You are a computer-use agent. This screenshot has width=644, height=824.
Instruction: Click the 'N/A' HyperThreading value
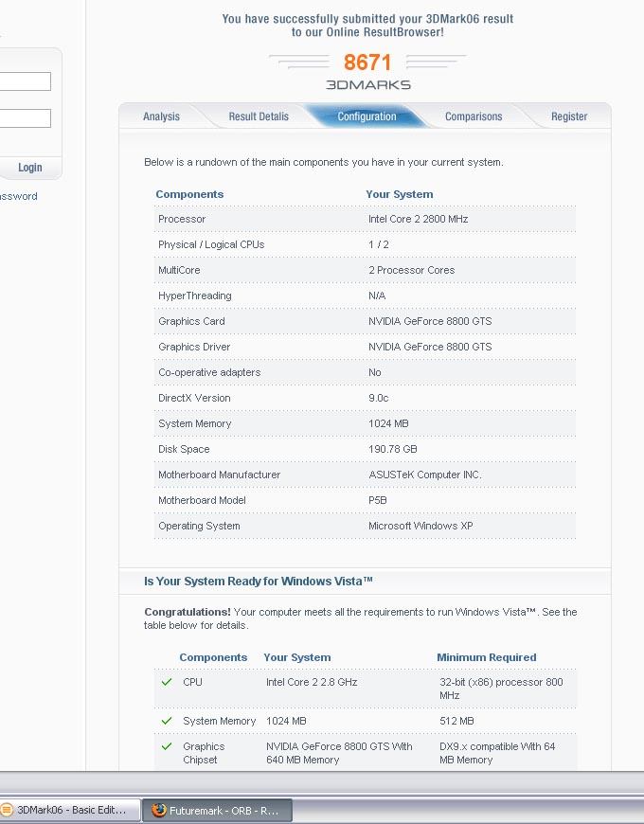[x=377, y=296]
